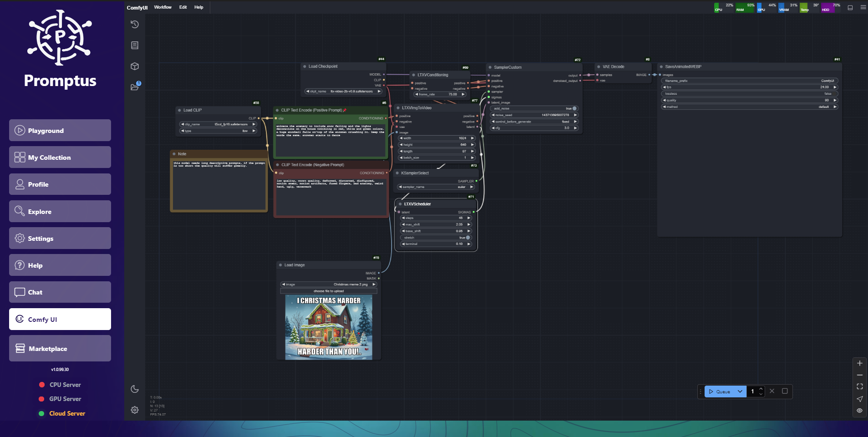Toggle dark theme via the moon icon
The height and width of the screenshot is (437, 868).
[x=135, y=389]
